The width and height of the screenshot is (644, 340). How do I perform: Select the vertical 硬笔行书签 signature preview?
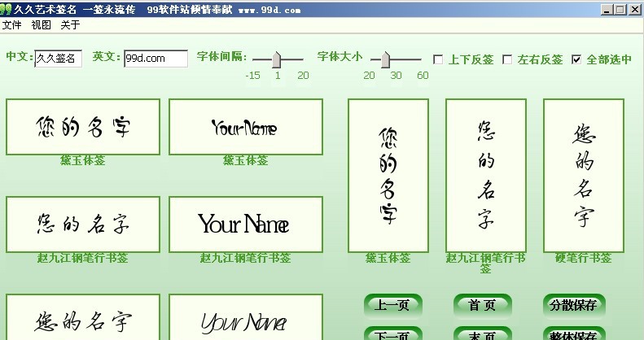coord(584,176)
